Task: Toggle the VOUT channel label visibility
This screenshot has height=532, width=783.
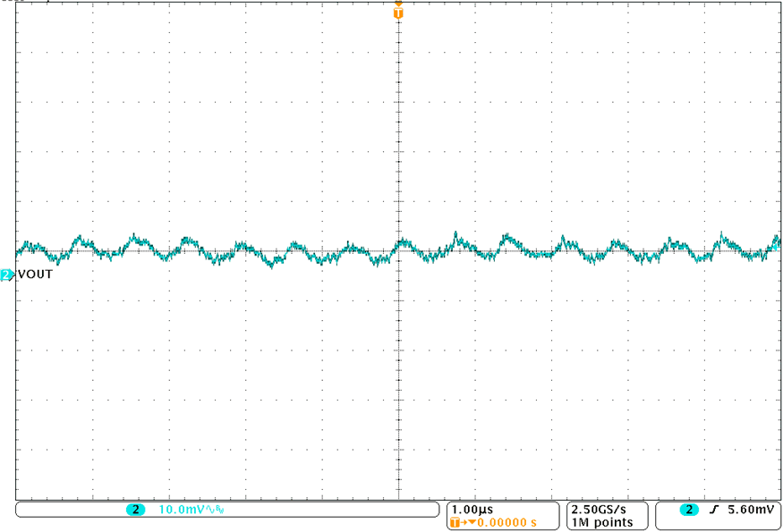Action: click(x=36, y=274)
